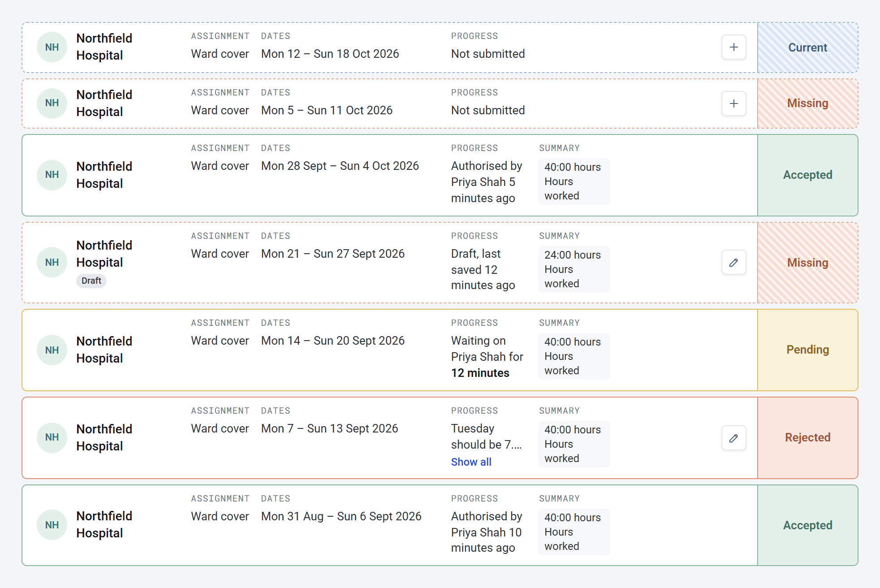Click 'Northfield Hospital' in the Rejected row

pyautogui.click(x=104, y=437)
